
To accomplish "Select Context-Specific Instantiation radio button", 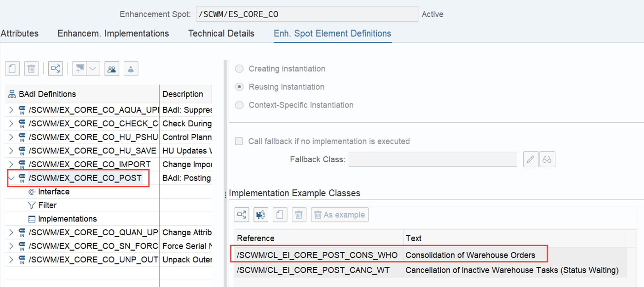I will [x=240, y=105].
